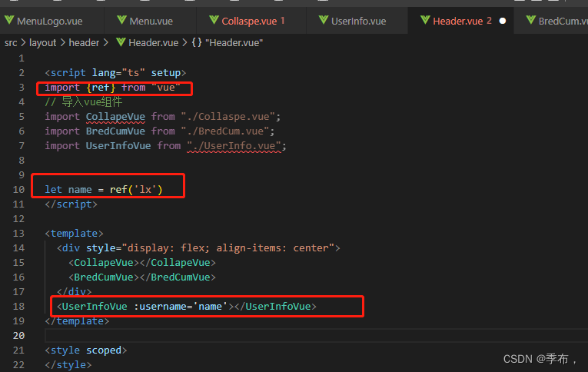This screenshot has width=588, height=372.
Task: Switch to the Menu.vue tab
Action: tap(151, 21)
